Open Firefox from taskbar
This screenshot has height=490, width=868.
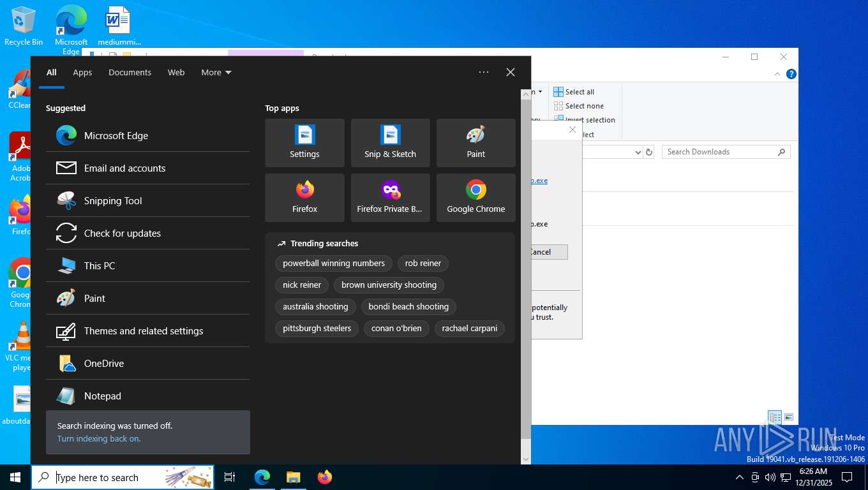(325, 477)
